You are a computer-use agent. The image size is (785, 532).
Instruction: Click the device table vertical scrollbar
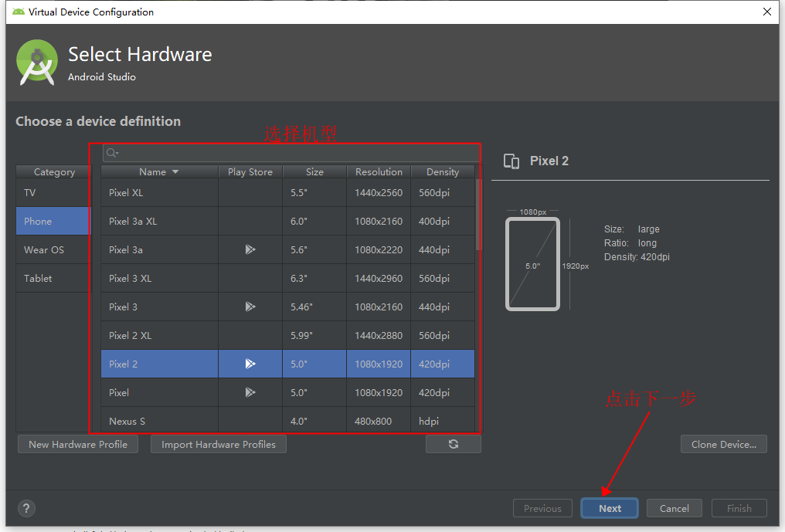(478, 214)
